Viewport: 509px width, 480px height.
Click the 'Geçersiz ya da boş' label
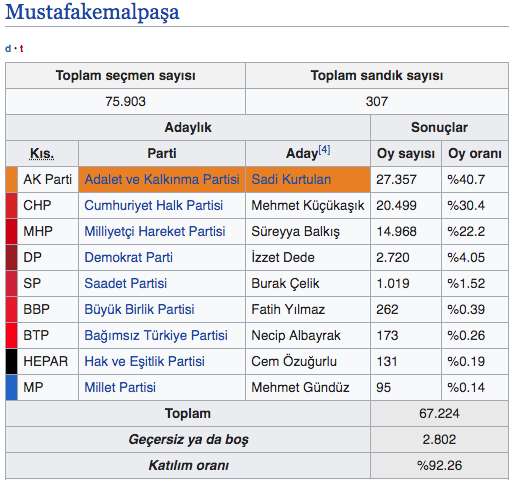click(188, 439)
